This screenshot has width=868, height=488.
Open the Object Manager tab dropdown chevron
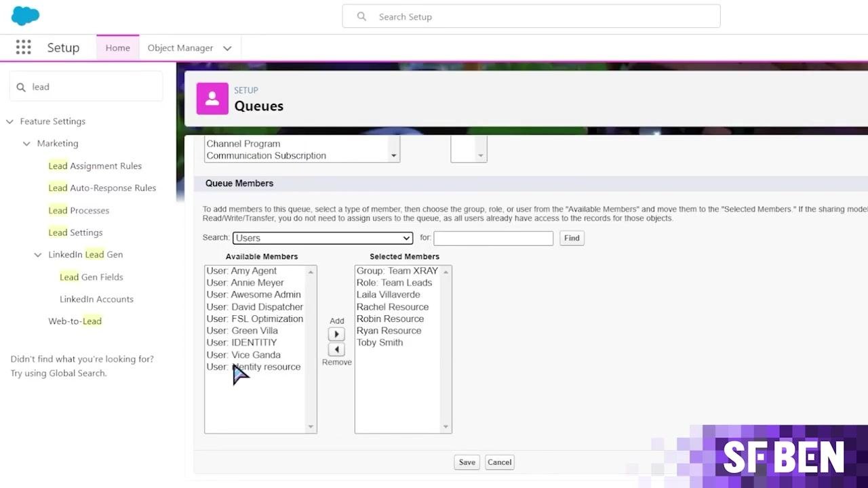[x=227, y=48]
